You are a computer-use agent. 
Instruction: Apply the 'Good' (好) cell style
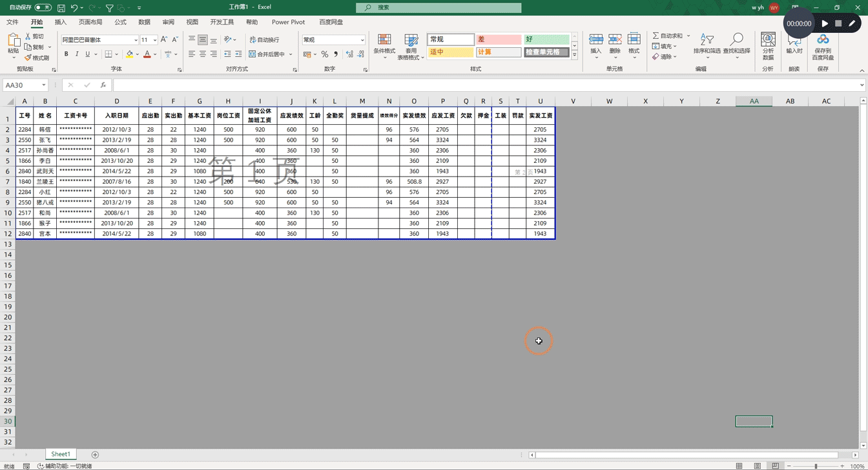546,39
